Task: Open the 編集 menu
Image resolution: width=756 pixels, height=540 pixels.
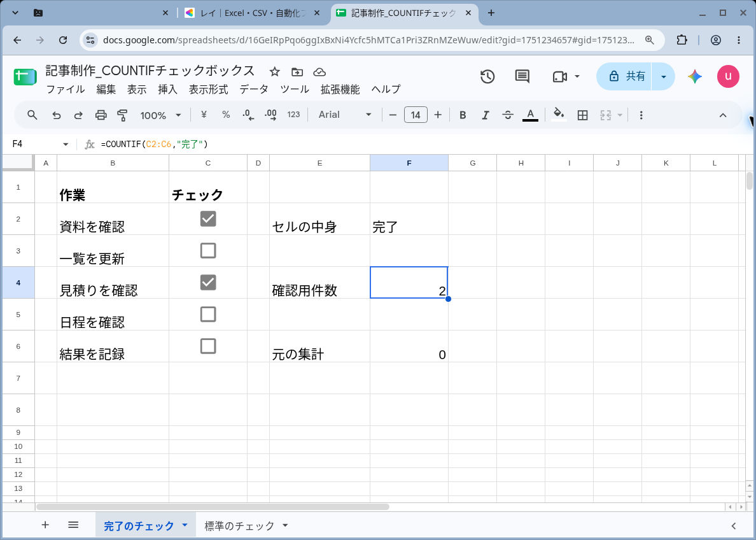Action: pyautogui.click(x=106, y=89)
